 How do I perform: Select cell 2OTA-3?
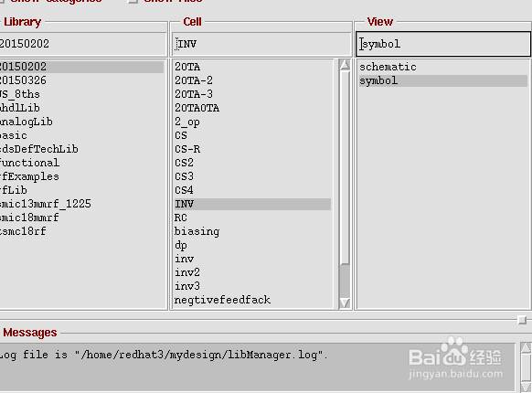tap(194, 94)
